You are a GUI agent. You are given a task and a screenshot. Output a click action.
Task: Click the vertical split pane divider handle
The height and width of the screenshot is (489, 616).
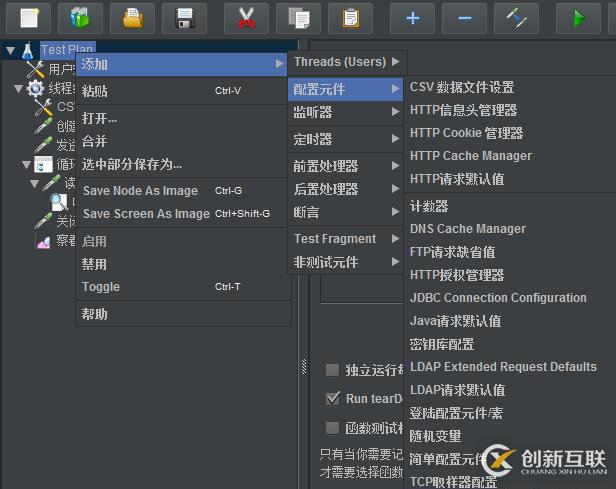coord(304,366)
